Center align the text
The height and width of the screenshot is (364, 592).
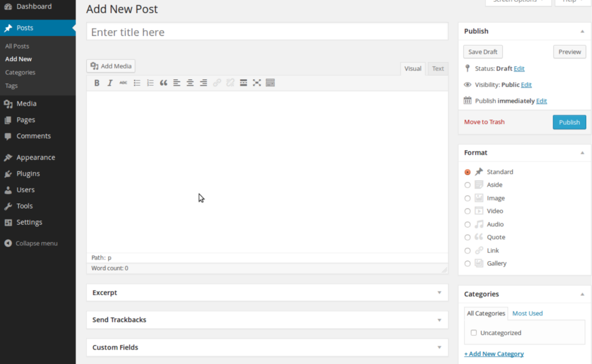click(190, 83)
